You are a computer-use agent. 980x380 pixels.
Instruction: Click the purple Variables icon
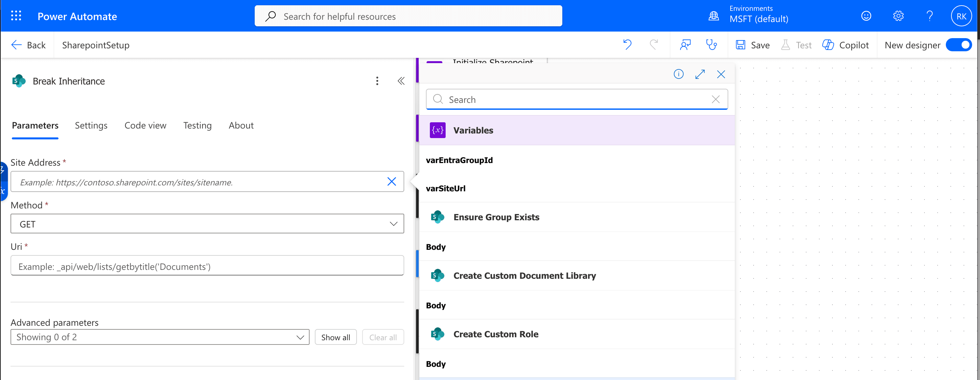437,130
